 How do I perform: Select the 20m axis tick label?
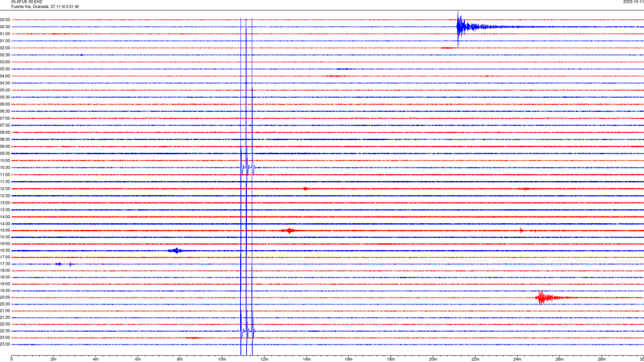click(433, 359)
